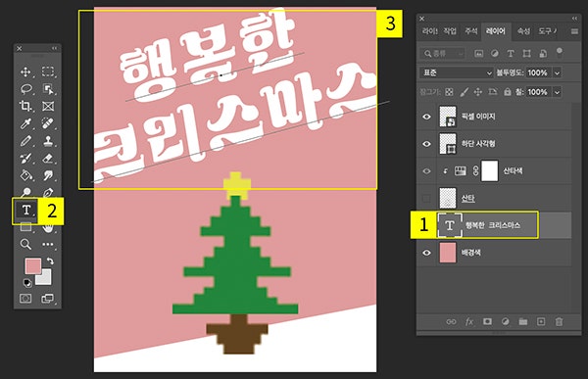
Task: Select the Clone Stamp tool
Action: 48,141
